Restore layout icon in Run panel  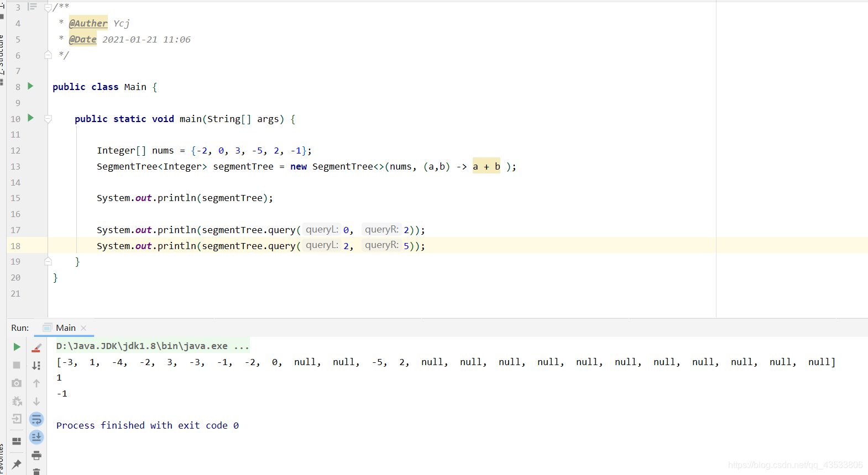coord(17,441)
